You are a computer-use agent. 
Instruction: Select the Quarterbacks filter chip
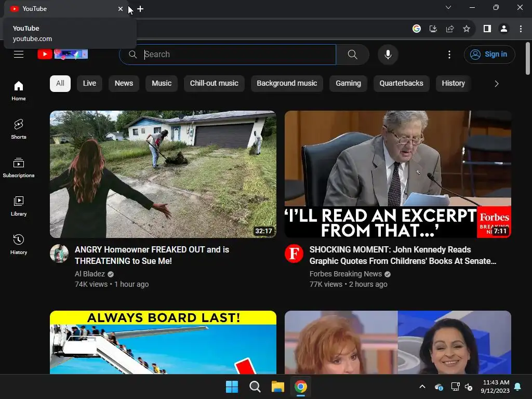click(402, 84)
